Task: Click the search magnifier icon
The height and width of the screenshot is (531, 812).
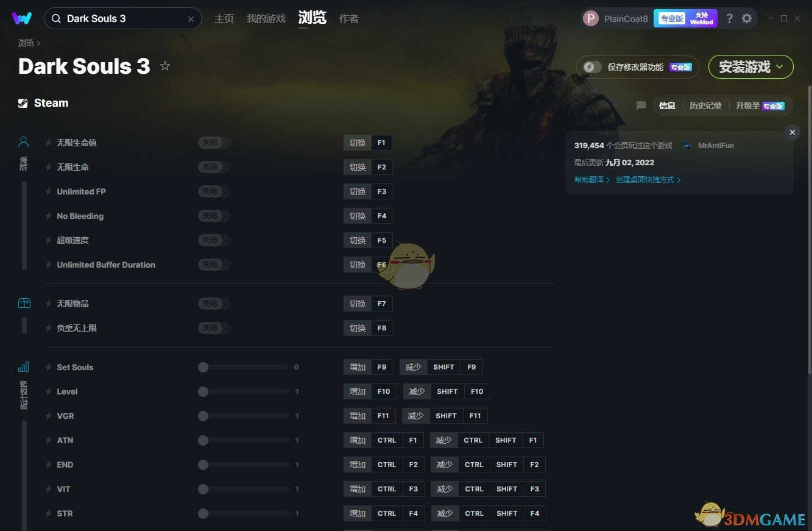Action: [x=56, y=19]
